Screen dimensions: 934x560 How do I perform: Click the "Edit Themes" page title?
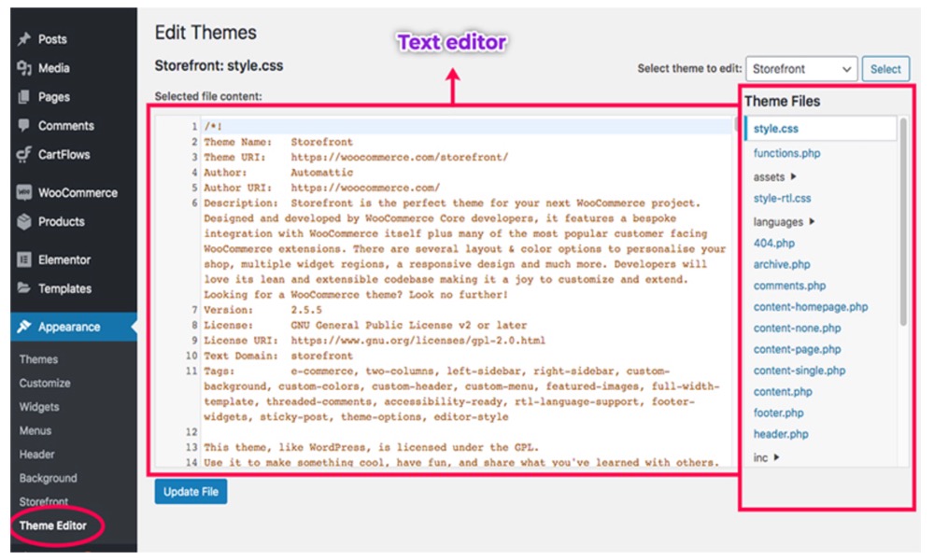point(205,32)
